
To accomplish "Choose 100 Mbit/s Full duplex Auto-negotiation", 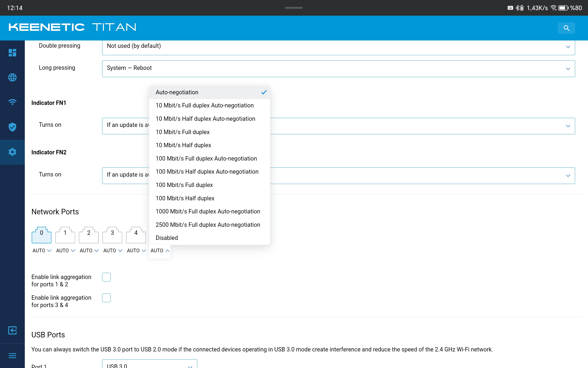I will 209,158.
